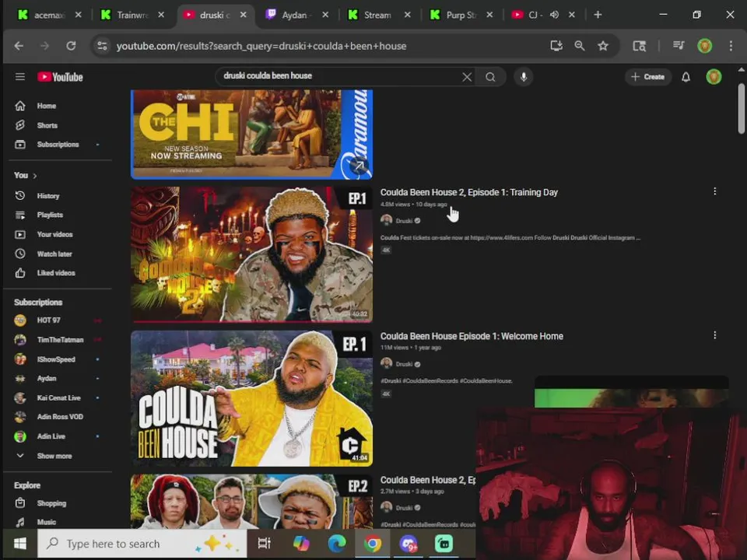The image size is (747, 560).
Task: Open Chrome media control icon
Action: [x=679, y=46]
